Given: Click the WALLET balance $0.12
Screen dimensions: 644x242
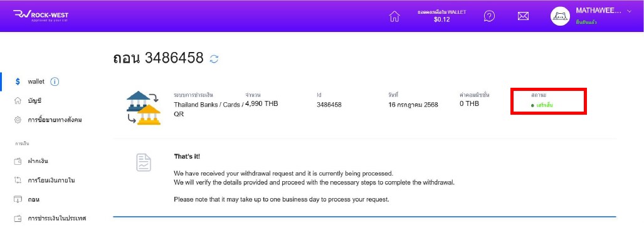Looking at the screenshot, I should point(441,19).
